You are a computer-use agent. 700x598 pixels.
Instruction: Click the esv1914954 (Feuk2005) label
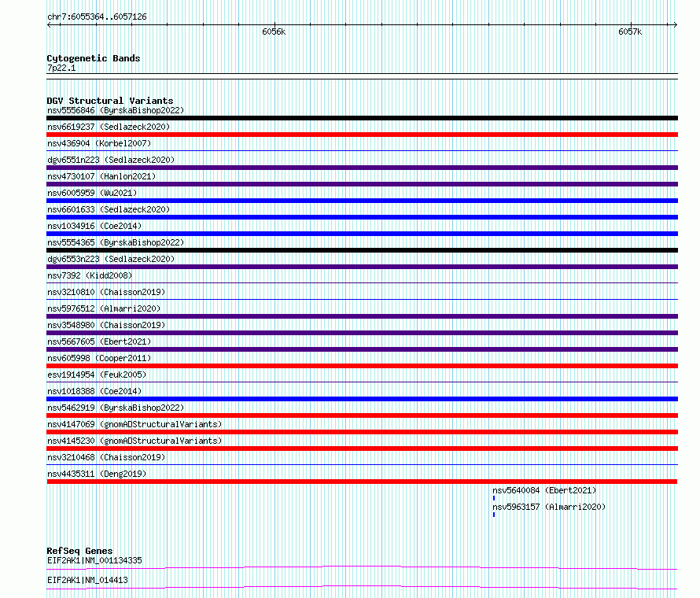(x=97, y=375)
